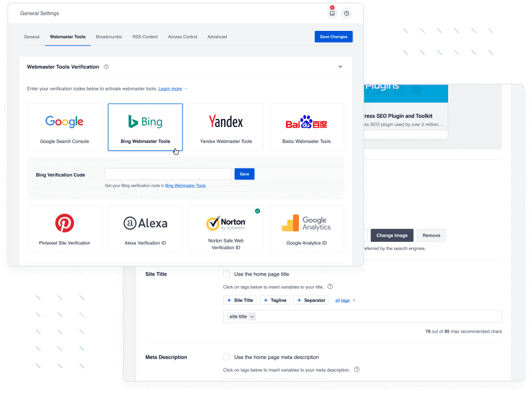Insert the Site Title tag

click(240, 300)
